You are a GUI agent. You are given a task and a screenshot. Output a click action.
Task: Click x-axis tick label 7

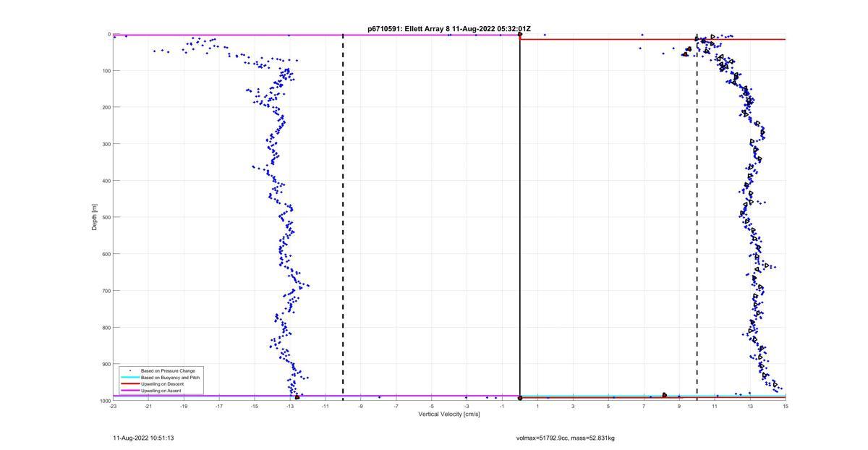pos(644,406)
